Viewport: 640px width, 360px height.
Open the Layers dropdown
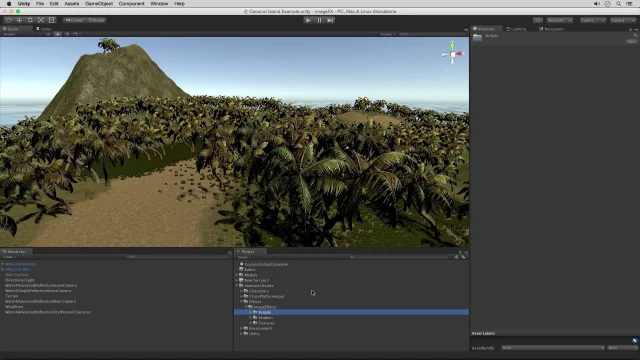[593, 20]
